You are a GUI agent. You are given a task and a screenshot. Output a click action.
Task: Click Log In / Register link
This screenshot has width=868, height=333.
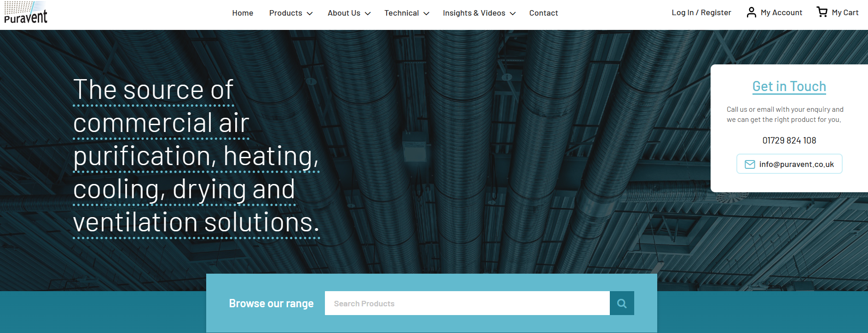pyautogui.click(x=701, y=12)
